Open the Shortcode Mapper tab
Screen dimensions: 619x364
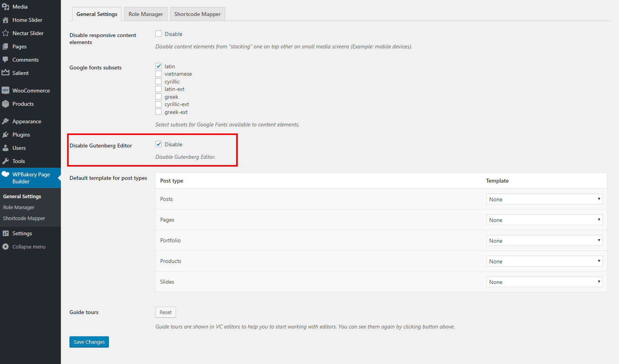197,14
